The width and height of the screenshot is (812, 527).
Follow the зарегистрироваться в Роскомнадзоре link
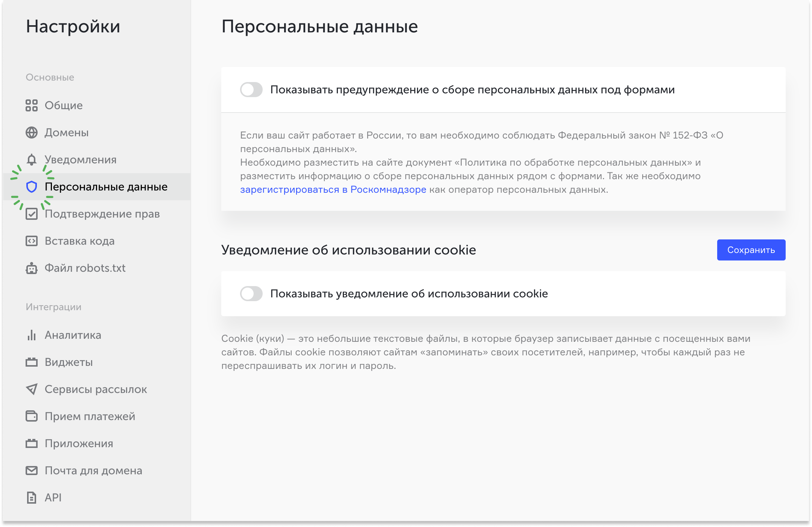(333, 189)
